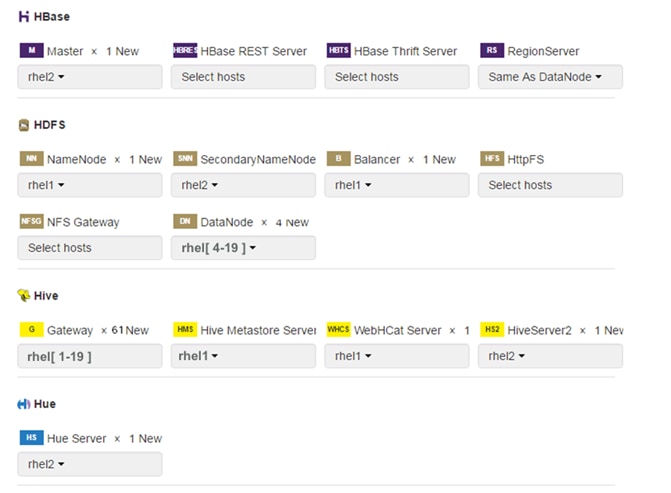Click the Hue Server role icon

[x=31, y=438]
